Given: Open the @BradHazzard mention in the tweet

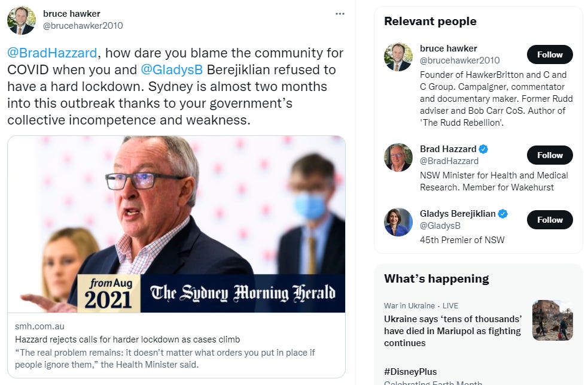Looking at the screenshot, I should pos(52,53).
